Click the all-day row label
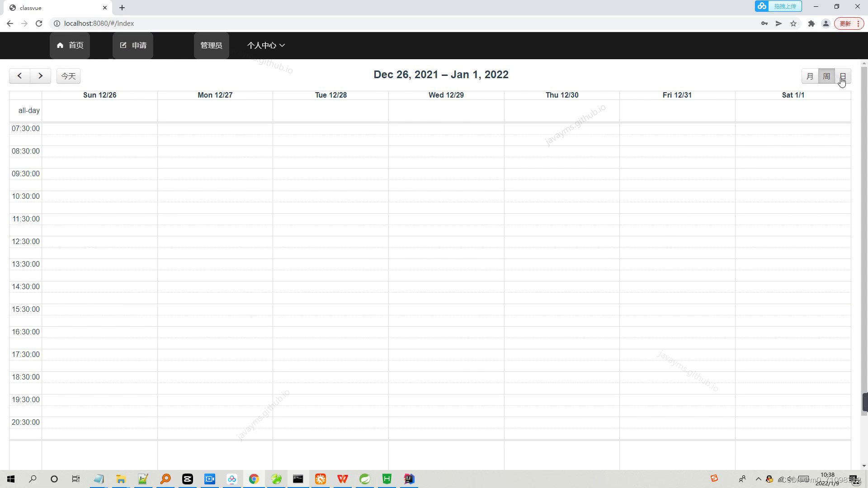The image size is (868, 488). pyautogui.click(x=29, y=111)
